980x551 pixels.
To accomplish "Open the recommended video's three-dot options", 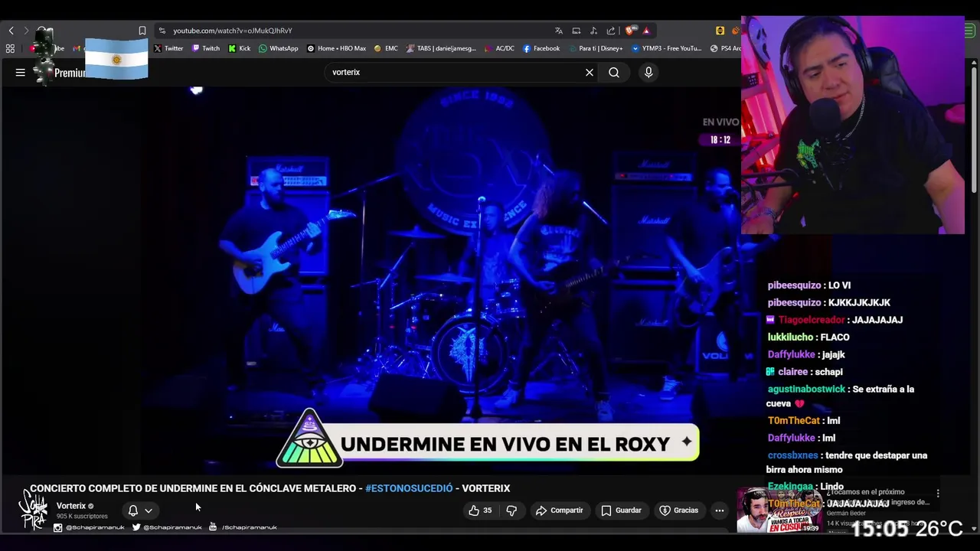I will coord(938,494).
